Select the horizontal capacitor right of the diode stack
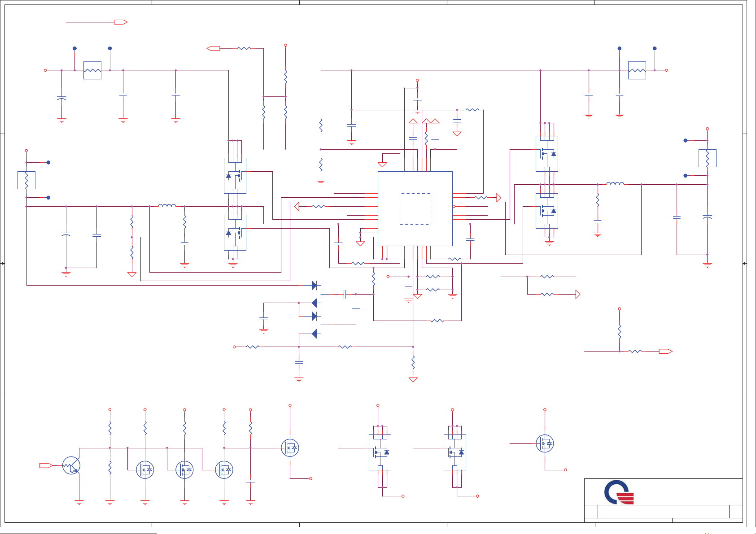The height and width of the screenshot is (534, 756). 345,294
